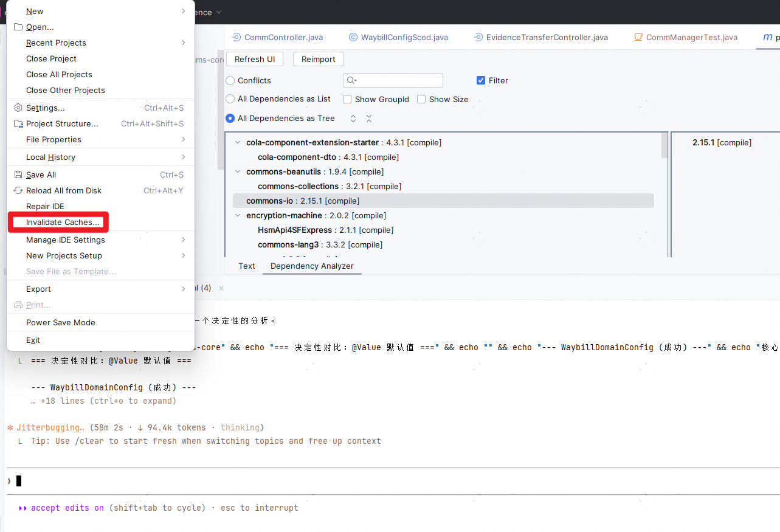Screen dimensions: 780x532
Task: Click the Expand All arrows icon
Action: pos(353,119)
